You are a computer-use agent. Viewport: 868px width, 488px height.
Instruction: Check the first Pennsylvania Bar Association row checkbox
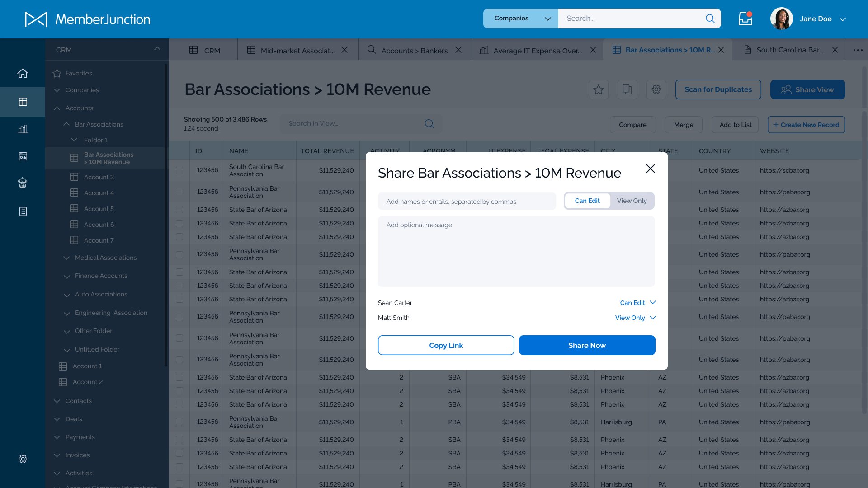179,192
